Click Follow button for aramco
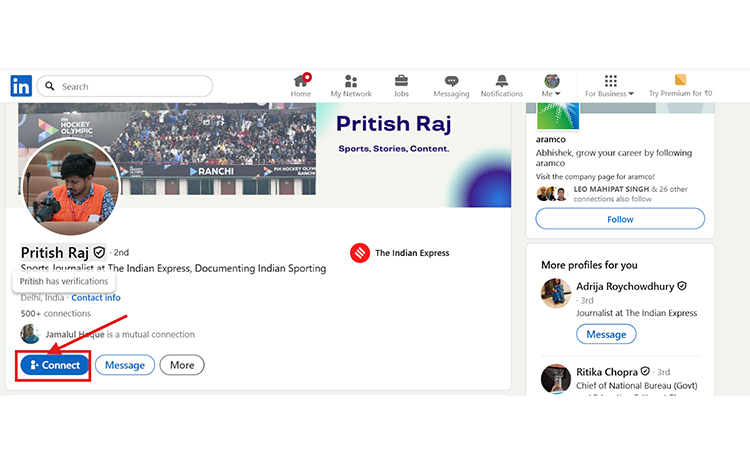 (620, 219)
